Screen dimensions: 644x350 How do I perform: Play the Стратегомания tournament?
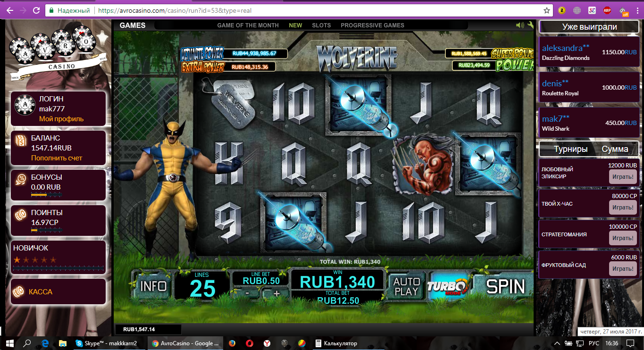(x=623, y=238)
